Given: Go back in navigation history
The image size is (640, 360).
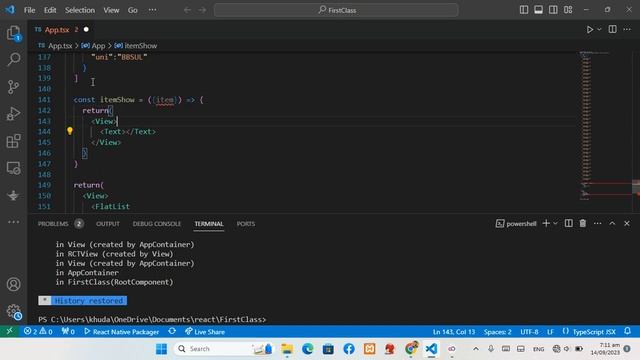Looking at the screenshot, I should pyautogui.click(x=187, y=10).
